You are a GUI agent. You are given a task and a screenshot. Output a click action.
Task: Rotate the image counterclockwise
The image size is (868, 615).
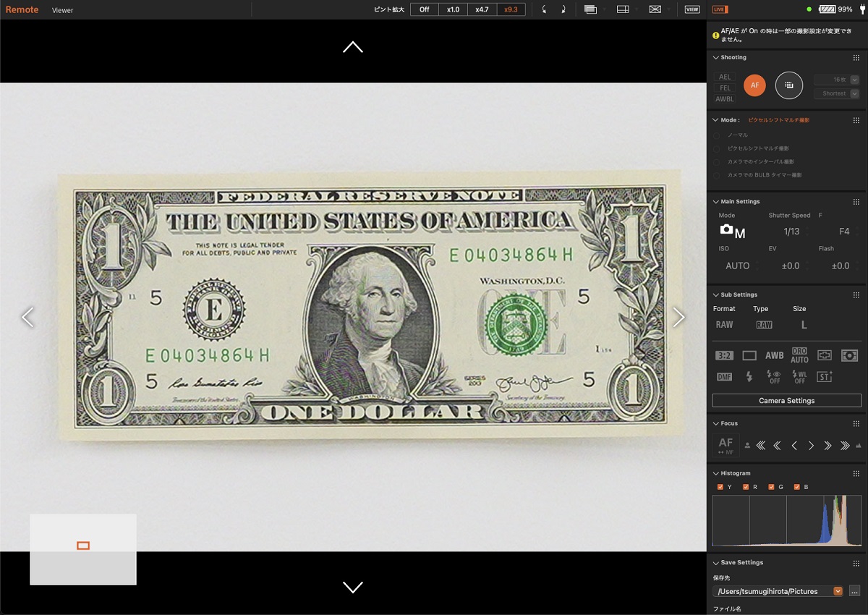[544, 9]
